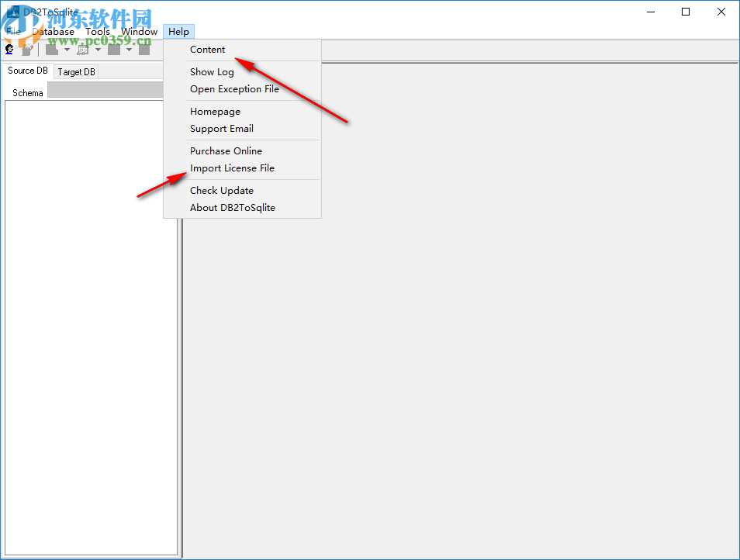Select Content from the Help menu
The height and width of the screenshot is (560, 740).
[x=208, y=49]
